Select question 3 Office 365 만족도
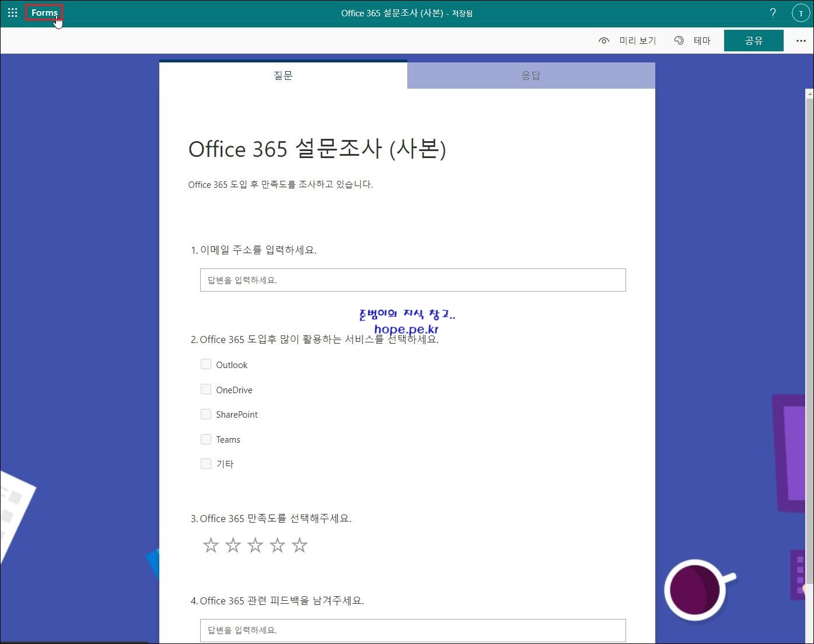Viewport: 814px width, 644px height. 271,519
